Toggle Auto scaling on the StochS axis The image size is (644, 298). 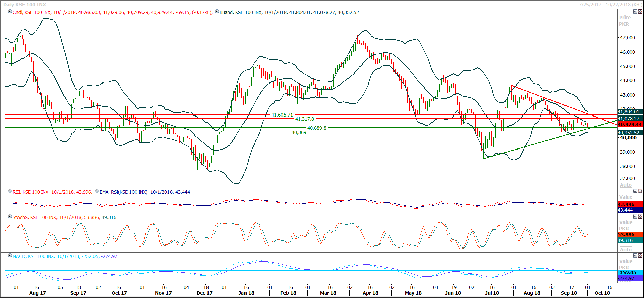626,250
